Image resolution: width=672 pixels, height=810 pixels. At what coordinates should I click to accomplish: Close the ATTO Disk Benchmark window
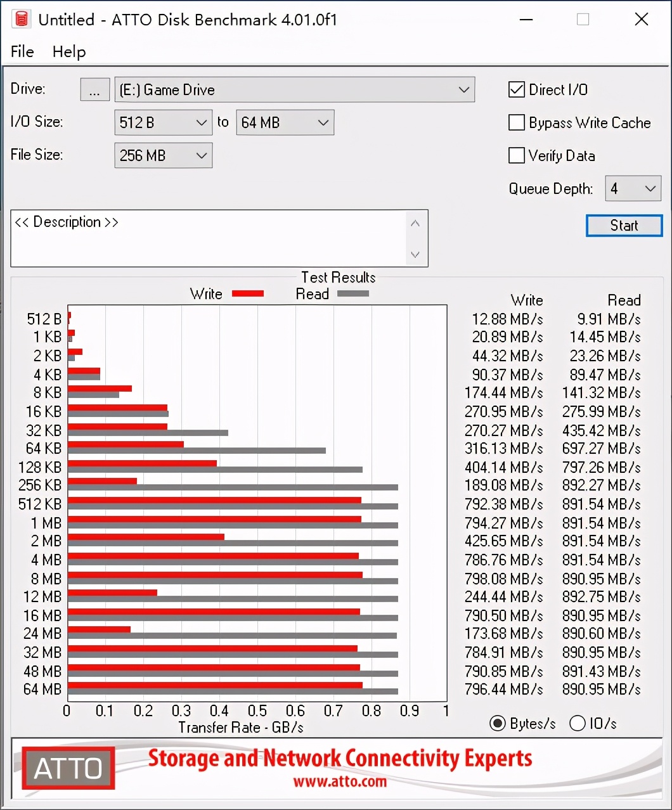(642, 19)
